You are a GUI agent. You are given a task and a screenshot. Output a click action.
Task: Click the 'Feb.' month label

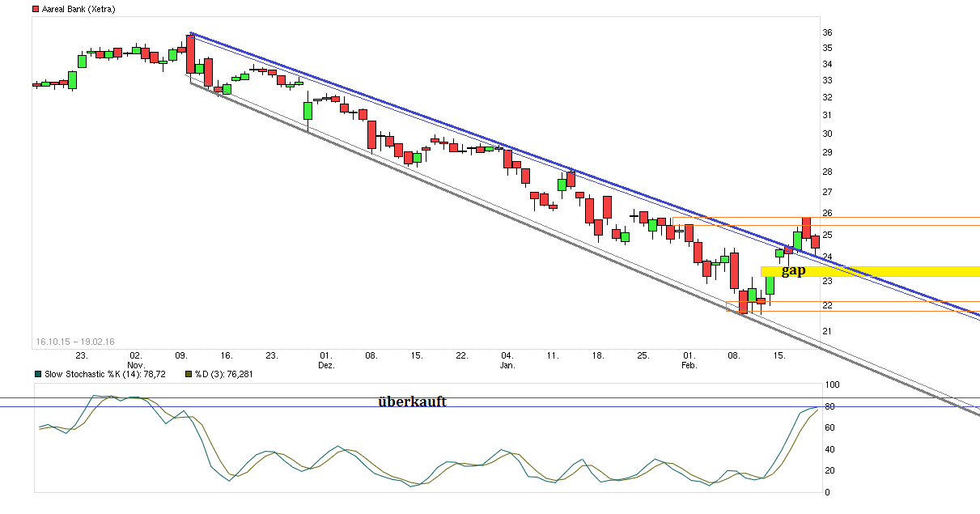tap(689, 366)
